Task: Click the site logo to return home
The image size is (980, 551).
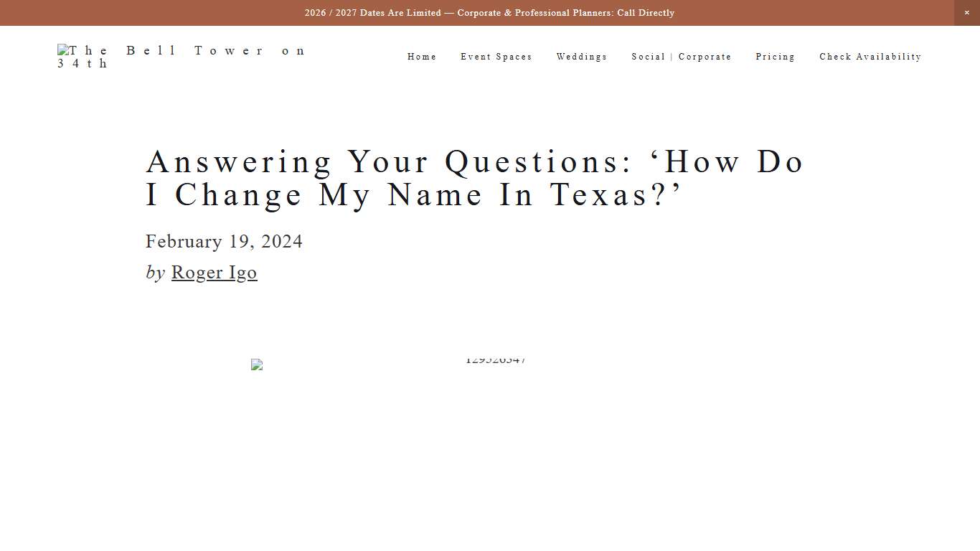Action: pos(182,57)
